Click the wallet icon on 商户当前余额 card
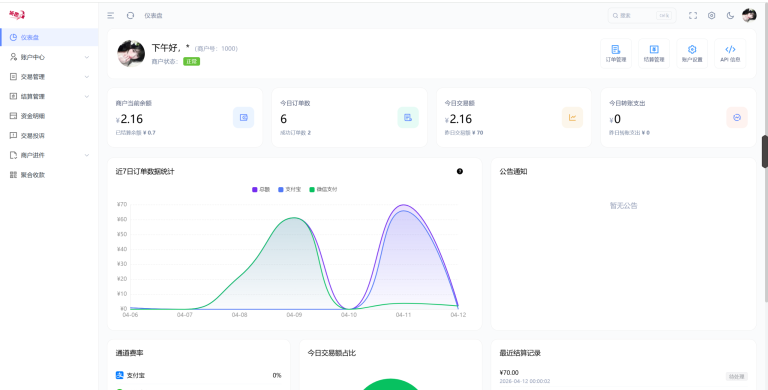This screenshot has height=390, width=768. 243,118
